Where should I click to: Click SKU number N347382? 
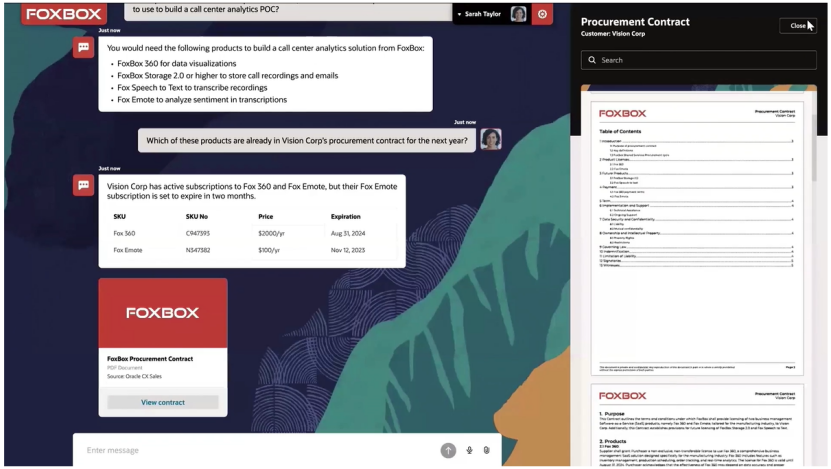click(x=198, y=250)
